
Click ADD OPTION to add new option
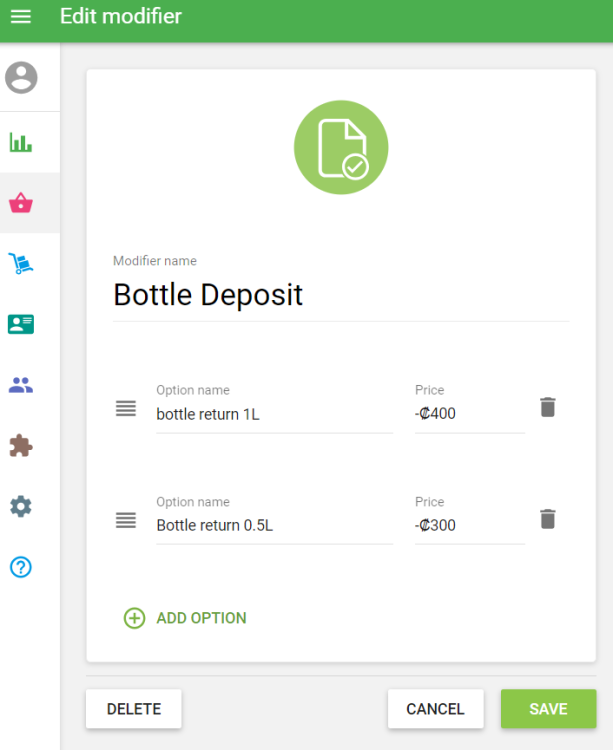pyautogui.click(x=186, y=618)
